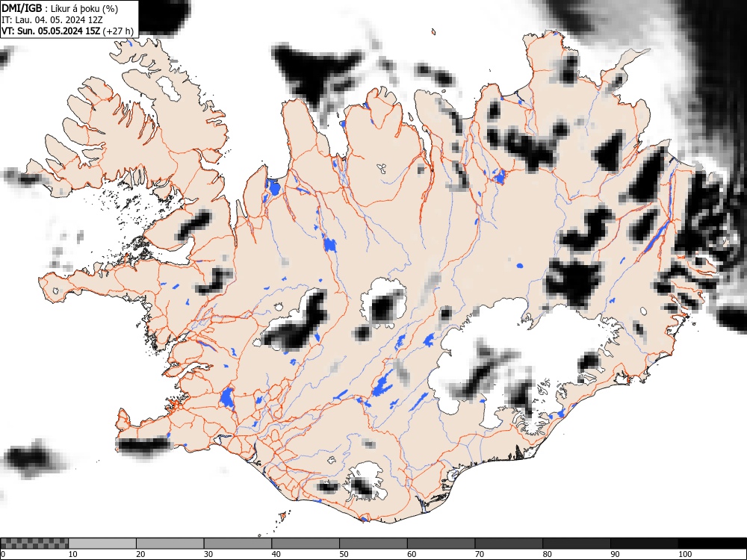Click the '40' scale label
Screen dimensions: 747x560
(276, 554)
